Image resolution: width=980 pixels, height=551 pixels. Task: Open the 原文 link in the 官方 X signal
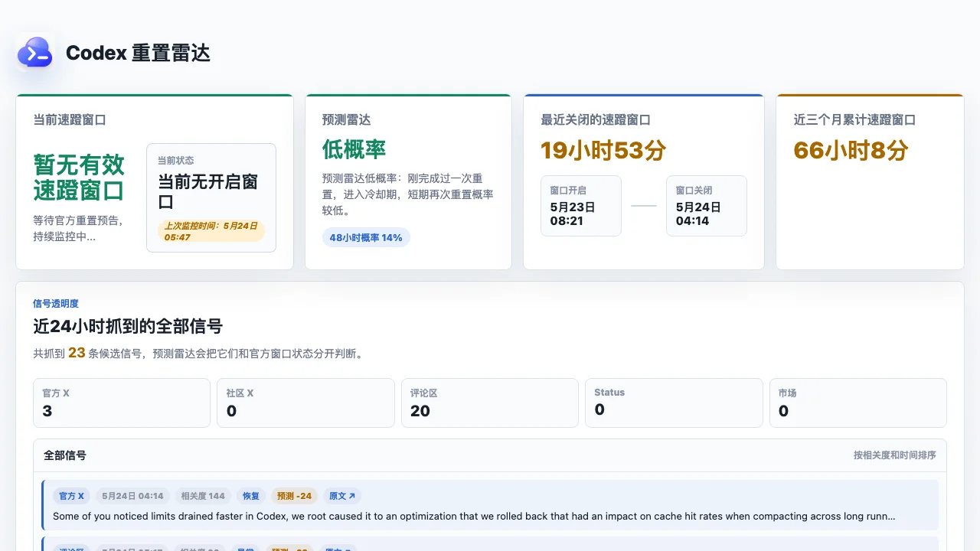tap(341, 496)
